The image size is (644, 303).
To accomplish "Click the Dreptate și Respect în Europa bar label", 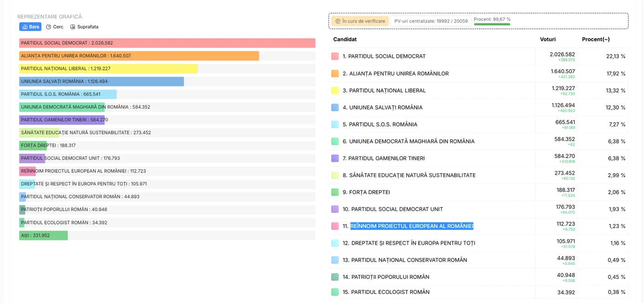I will tap(84, 184).
